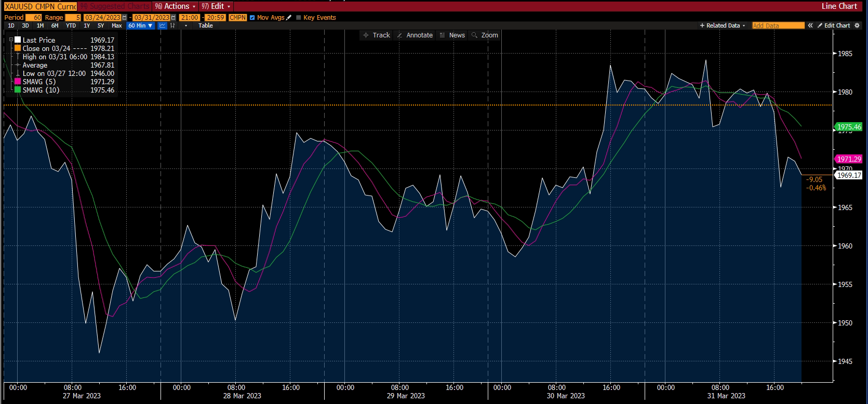Image resolution: width=868 pixels, height=404 pixels.
Task: Open the chart type dropdown arrow
Action: coord(186,25)
